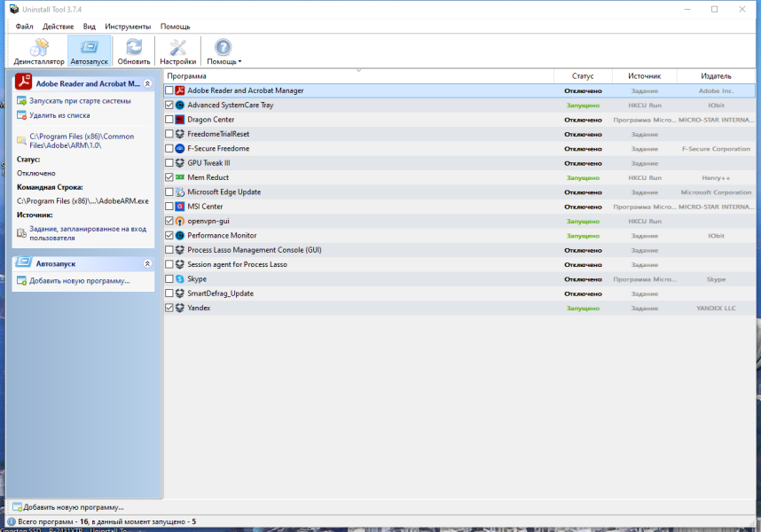Click Запускать при старте системы link

(x=80, y=101)
